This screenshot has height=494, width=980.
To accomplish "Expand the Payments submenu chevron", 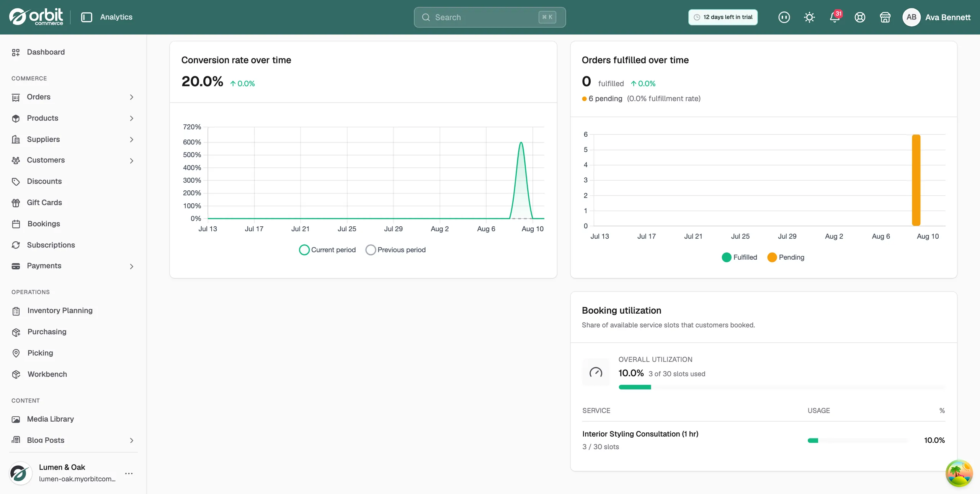I will (131, 266).
